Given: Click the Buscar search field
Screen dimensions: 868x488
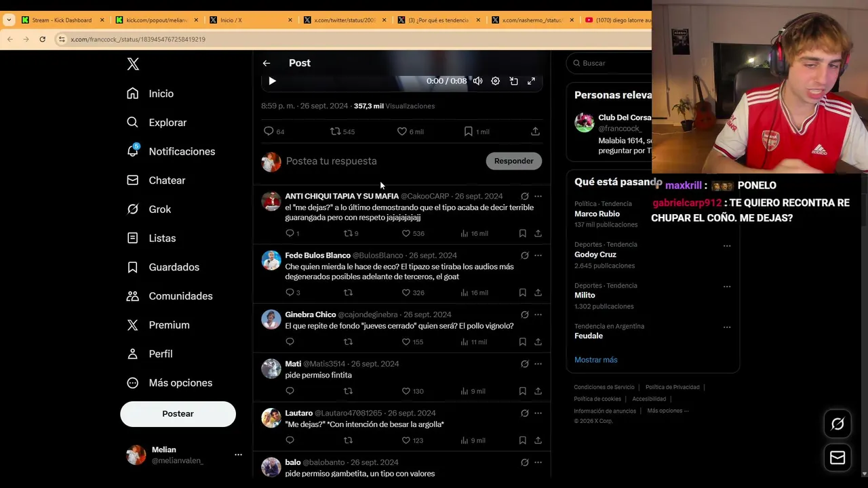Looking at the screenshot, I should click(x=610, y=63).
